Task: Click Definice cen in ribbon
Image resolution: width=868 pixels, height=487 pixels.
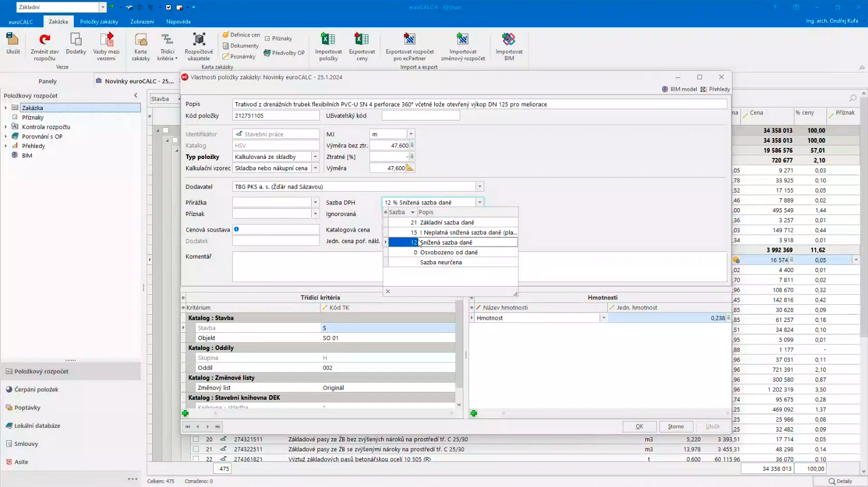Action: 241,35
